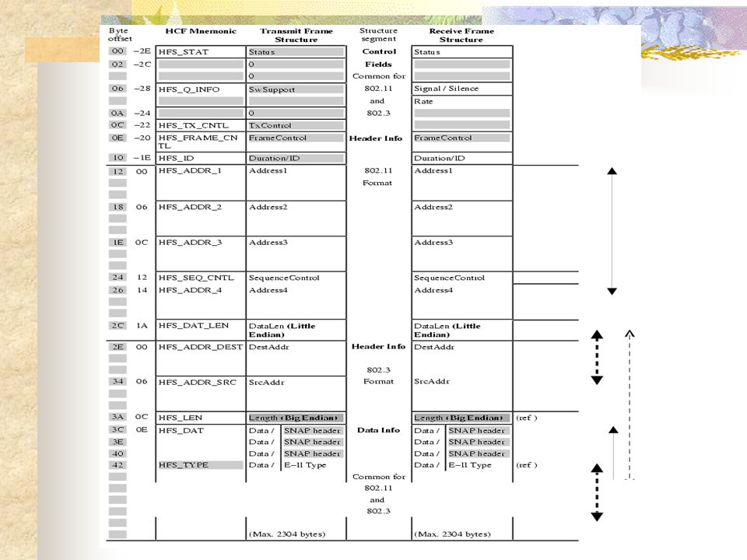Click '(Max. 2304 bytes)' under the Transmit column
The height and width of the screenshot is (560, 747).
coord(287,534)
